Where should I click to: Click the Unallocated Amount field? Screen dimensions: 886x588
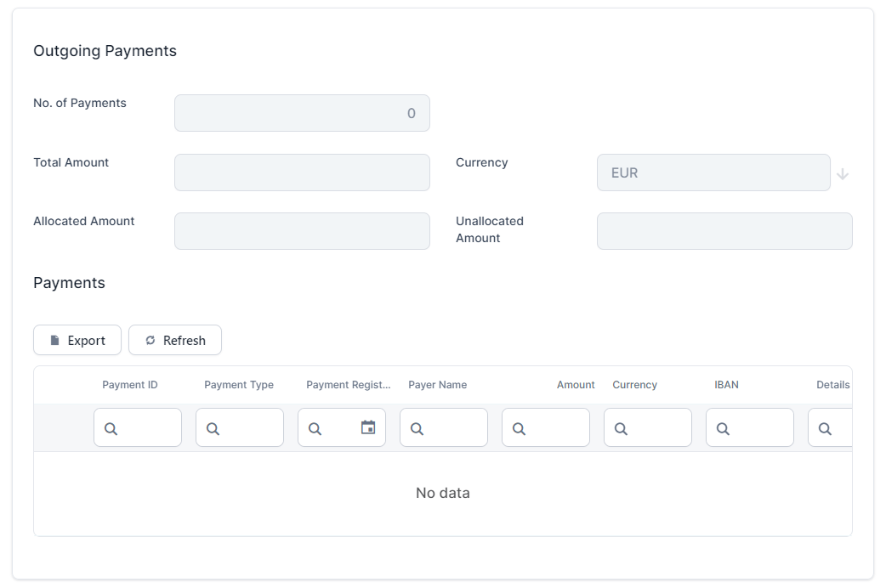pos(724,231)
